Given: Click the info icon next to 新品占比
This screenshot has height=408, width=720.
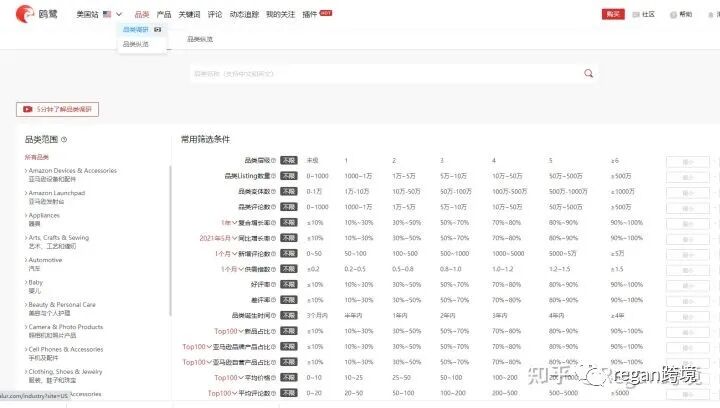Looking at the screenshot, I should 274,331.
